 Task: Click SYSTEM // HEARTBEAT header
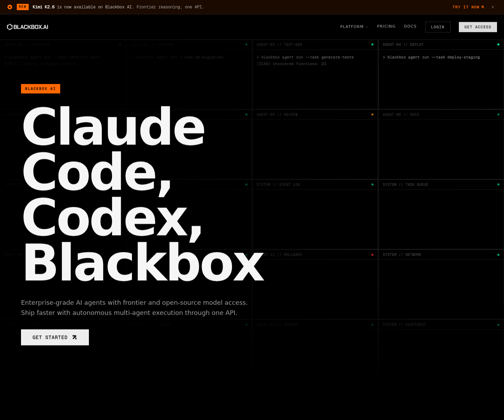[x=441, y=325]
